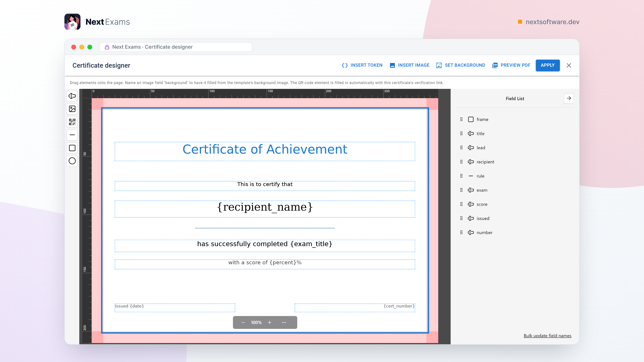Screen dimensions: 644x362
Task: Click the zoom out minus icon
Action: (x=243, y=323)
